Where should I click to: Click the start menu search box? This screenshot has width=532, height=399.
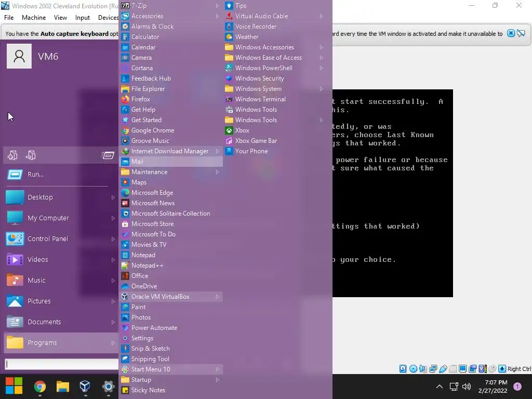(62, 364)
